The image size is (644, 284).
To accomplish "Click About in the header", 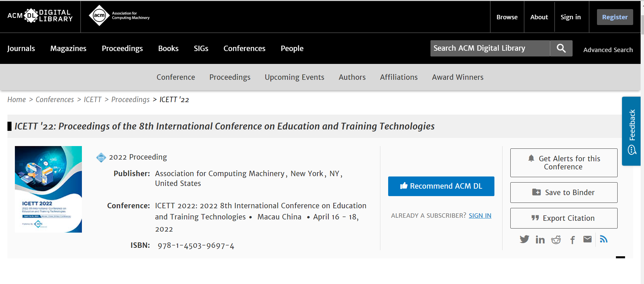I will 539,17.
